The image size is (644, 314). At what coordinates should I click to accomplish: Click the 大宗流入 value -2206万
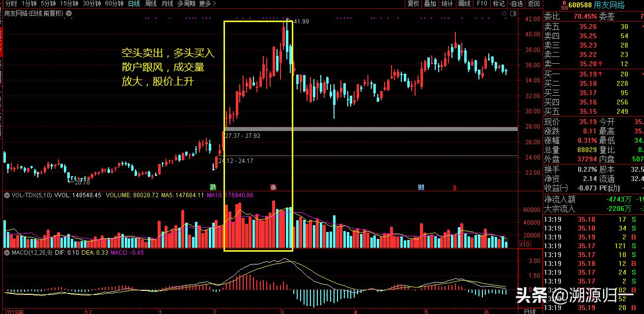point(619,209)
